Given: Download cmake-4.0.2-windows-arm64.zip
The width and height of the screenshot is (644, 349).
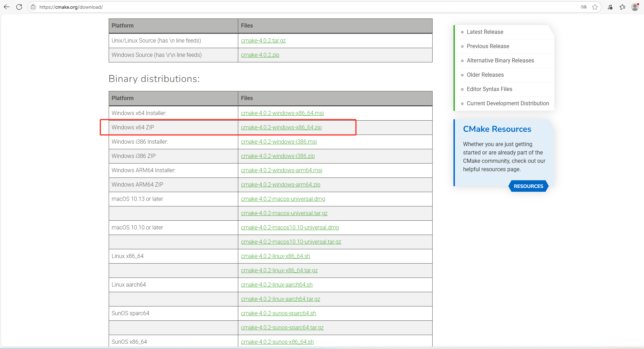Looking at the screenshot, I should point(281,184).
